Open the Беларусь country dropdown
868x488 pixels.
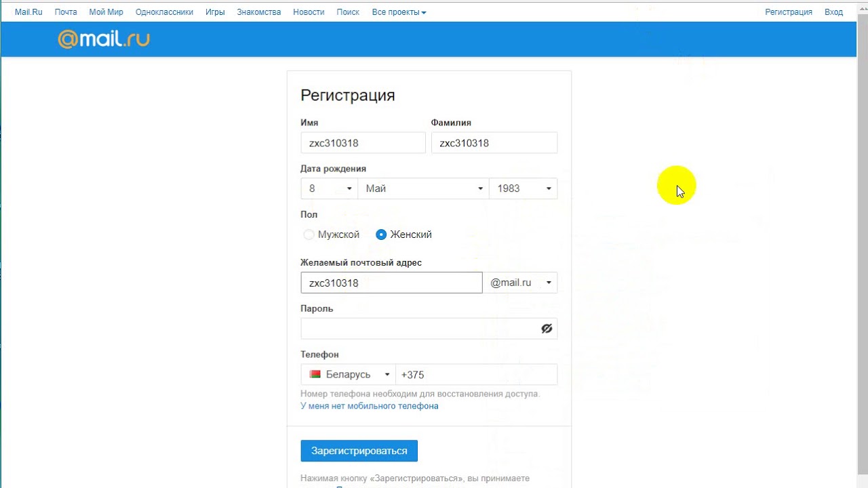348,374
